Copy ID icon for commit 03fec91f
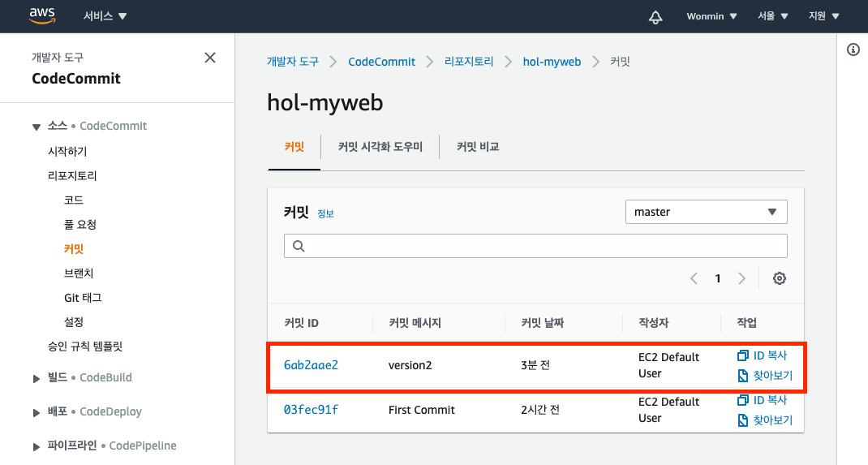 [743, 400]
